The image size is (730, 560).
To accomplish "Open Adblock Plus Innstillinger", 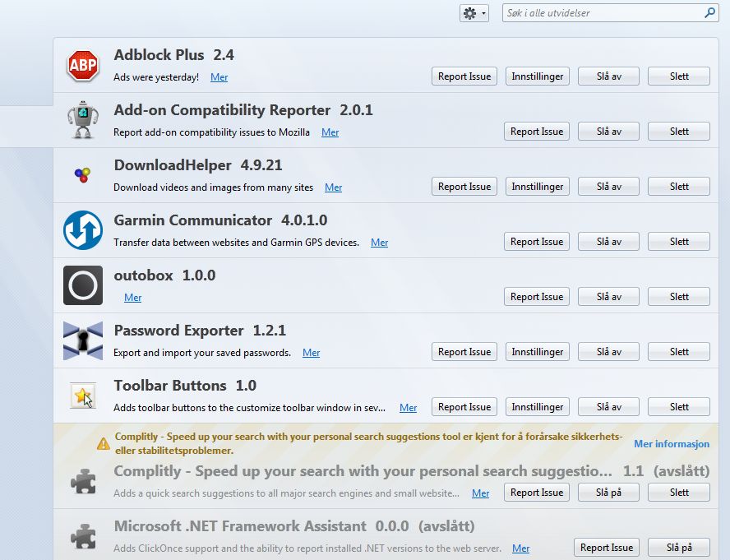I will 538,76.
